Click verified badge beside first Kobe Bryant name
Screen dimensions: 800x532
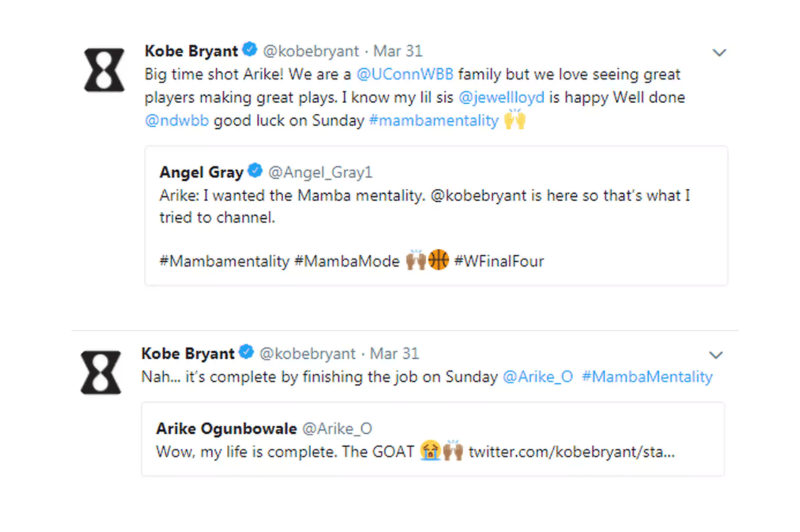tap(250, 50)
